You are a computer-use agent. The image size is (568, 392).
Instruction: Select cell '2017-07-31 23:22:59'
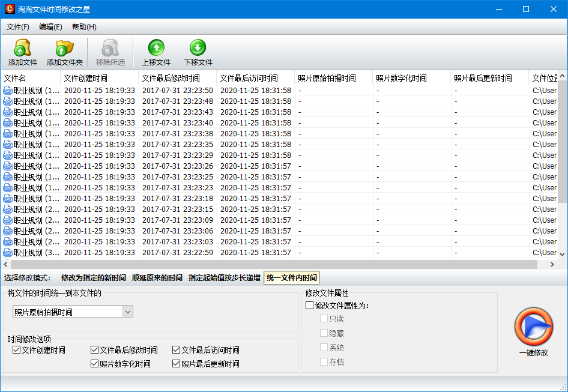(178, 253)
